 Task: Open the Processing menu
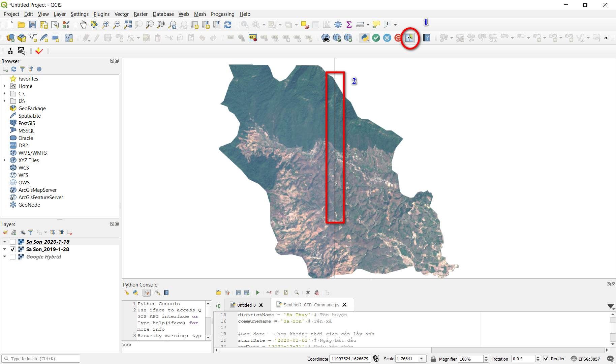(x=222, y=14)
